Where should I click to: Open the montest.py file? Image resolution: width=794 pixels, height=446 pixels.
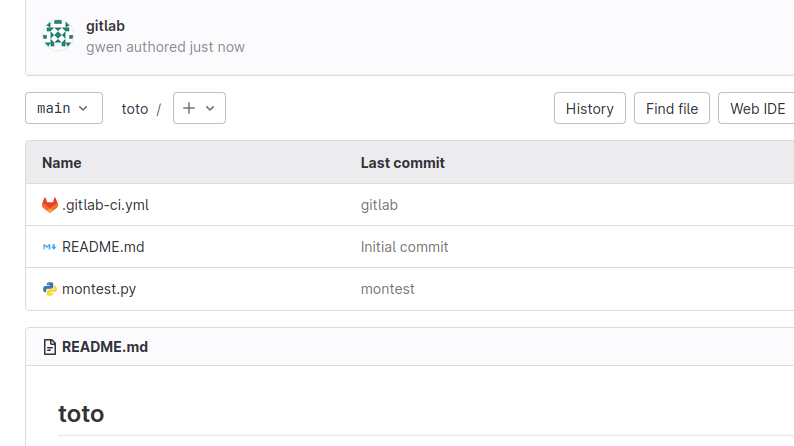pyautogui.click(x=99, y=289)
